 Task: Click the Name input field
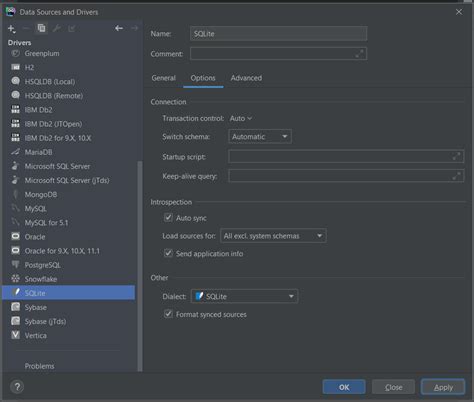[278, 34]
